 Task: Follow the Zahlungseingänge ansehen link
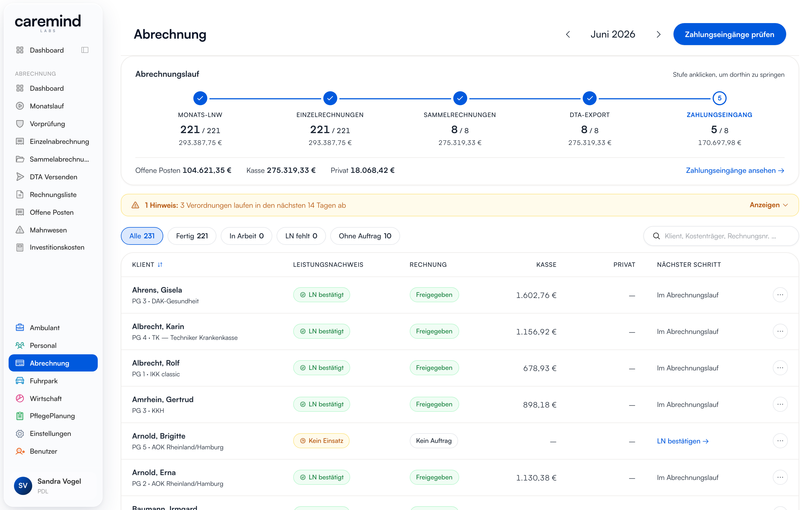735,170
